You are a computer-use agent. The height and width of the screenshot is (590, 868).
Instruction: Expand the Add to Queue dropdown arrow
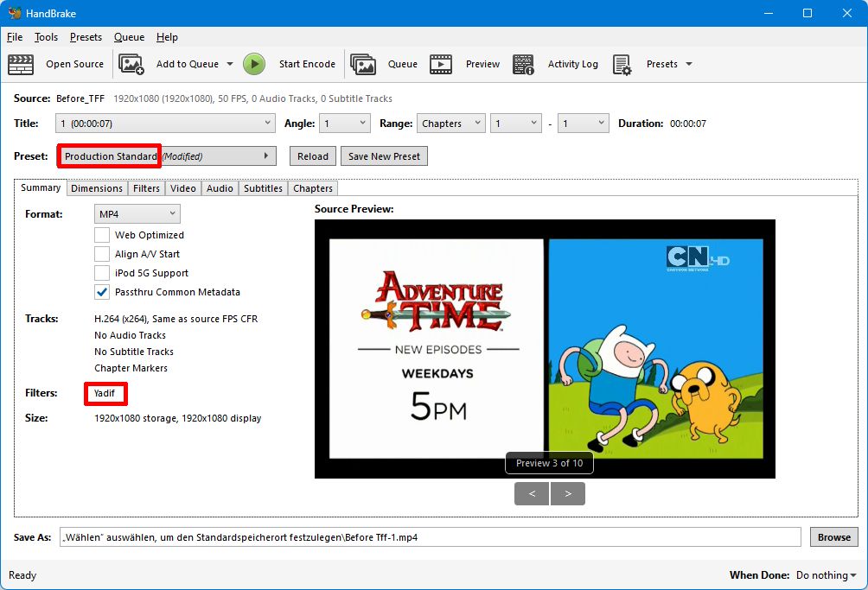pyautogui.click(x=230, y=64)
